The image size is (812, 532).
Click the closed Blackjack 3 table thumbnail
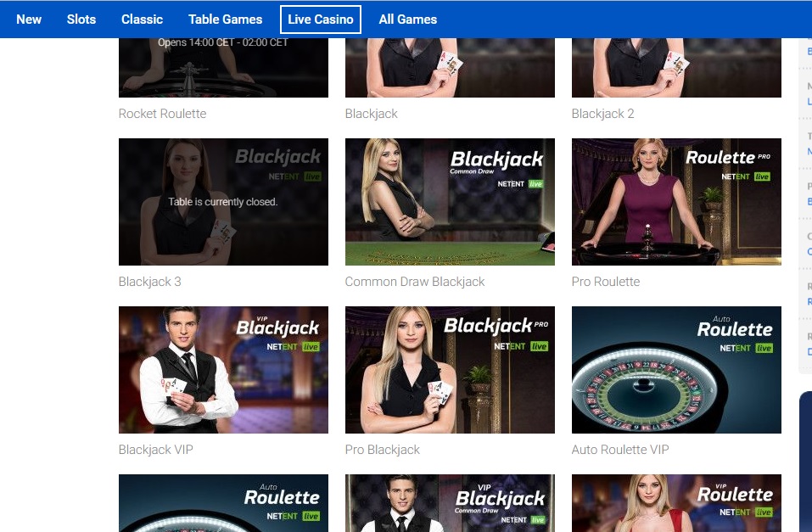point(223,201)
